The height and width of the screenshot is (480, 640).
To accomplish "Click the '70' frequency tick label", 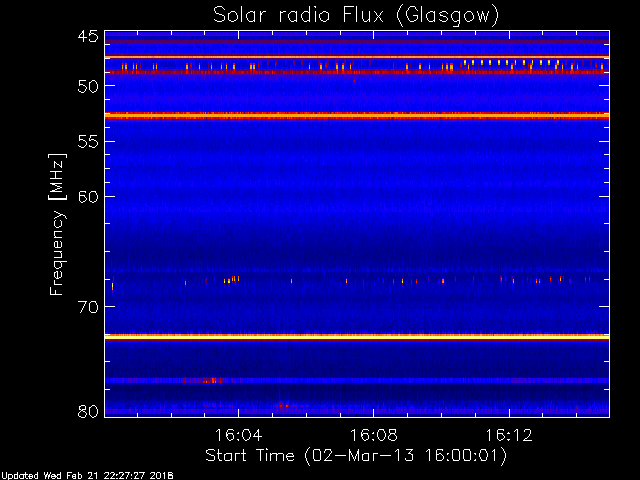I will click(x=88, y=307).
